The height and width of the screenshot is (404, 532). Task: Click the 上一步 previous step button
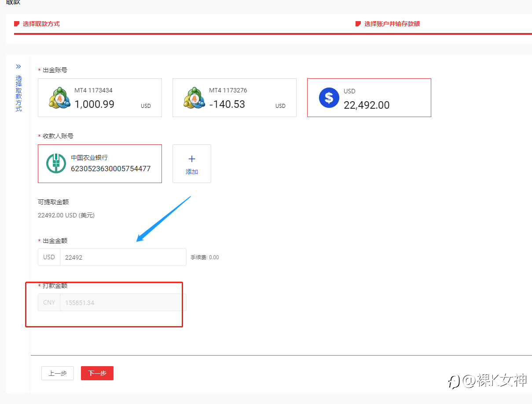click(58, 373)
